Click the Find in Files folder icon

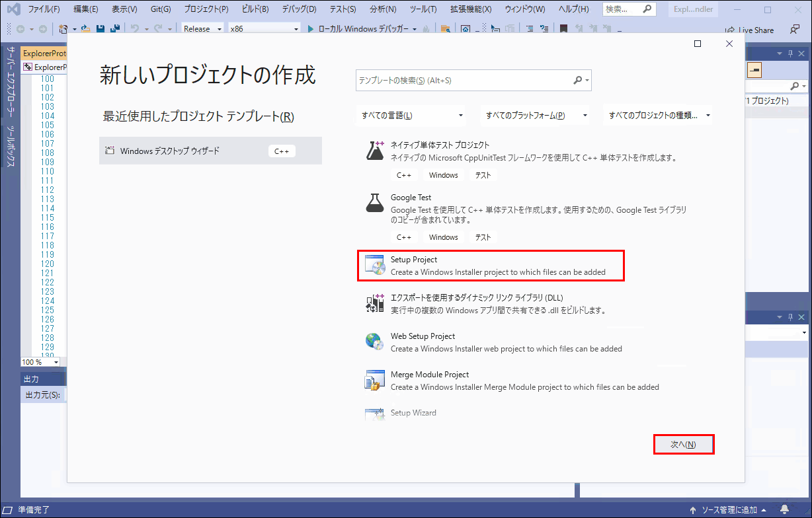click(x=445, y=29)
